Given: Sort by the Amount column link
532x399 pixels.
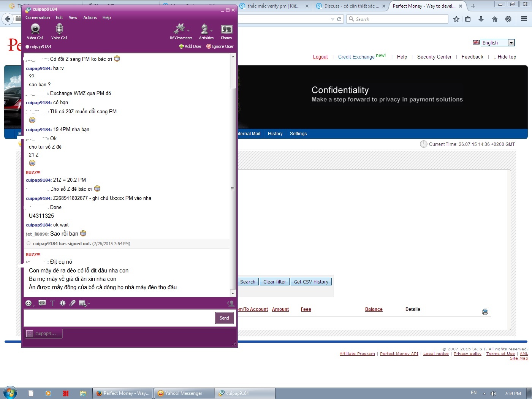Looking at the screenshot, I should point(280,309).
